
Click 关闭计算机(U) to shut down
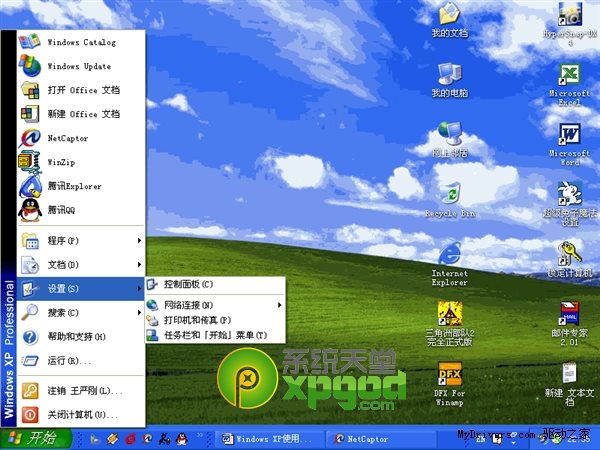pyautogui.click(x=80, y=414)
